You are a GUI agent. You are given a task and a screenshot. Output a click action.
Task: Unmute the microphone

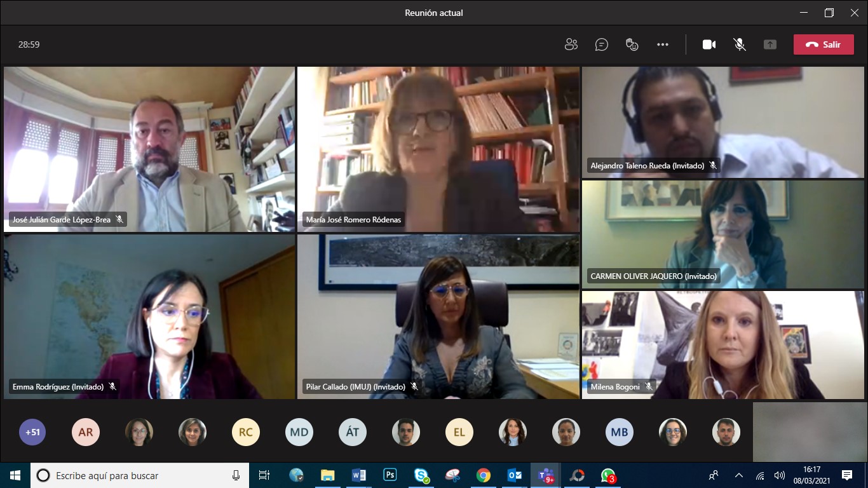(740, 44)
